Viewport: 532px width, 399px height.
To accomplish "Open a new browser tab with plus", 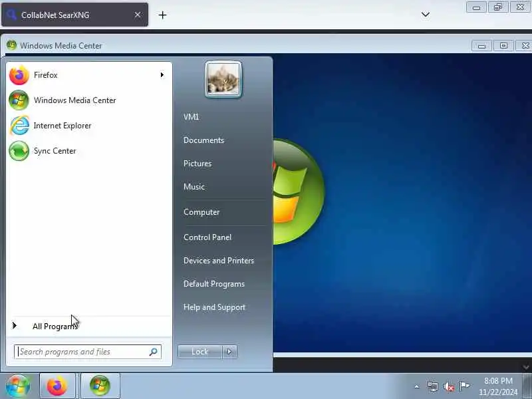I will 162,15.
